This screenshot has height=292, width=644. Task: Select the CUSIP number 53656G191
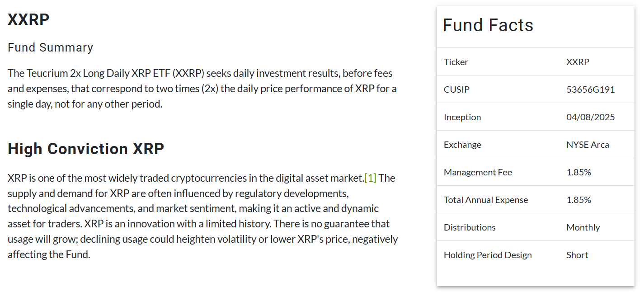click(591, 89)
